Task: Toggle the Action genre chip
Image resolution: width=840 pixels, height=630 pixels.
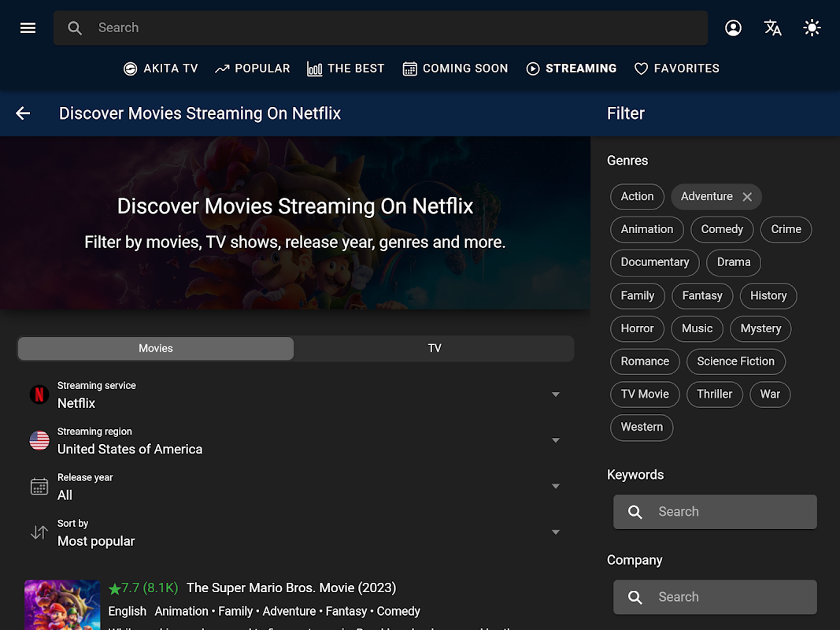Action: 637,197
